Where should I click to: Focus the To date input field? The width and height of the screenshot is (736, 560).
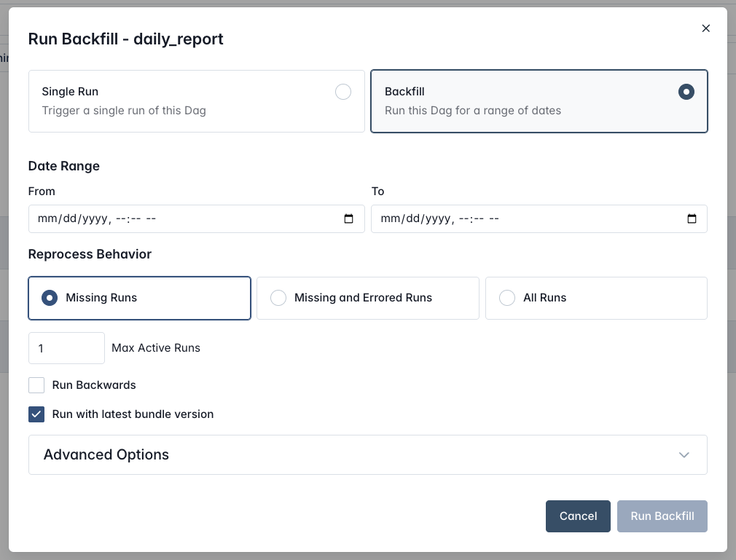pos(539,219)
